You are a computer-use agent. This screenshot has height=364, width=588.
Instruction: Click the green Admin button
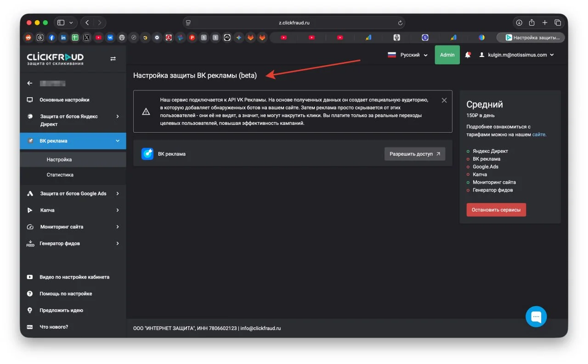click(x=447, y=55)
